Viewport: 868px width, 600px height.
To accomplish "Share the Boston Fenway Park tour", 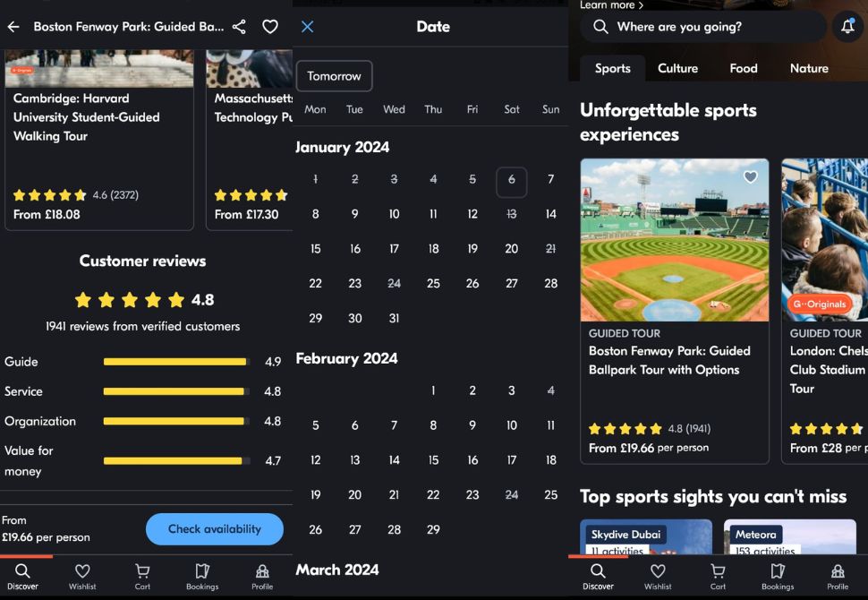I will pos(239,27).
